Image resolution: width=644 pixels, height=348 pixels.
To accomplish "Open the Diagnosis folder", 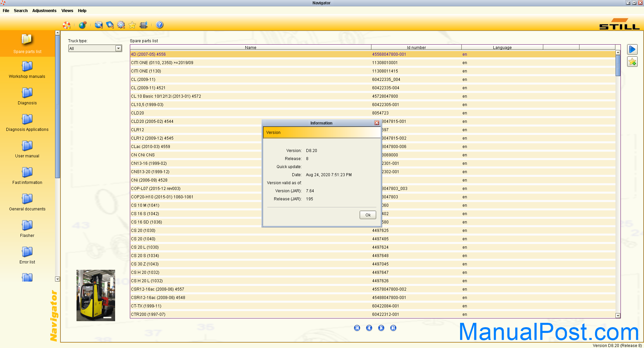I will coord(27,96).
